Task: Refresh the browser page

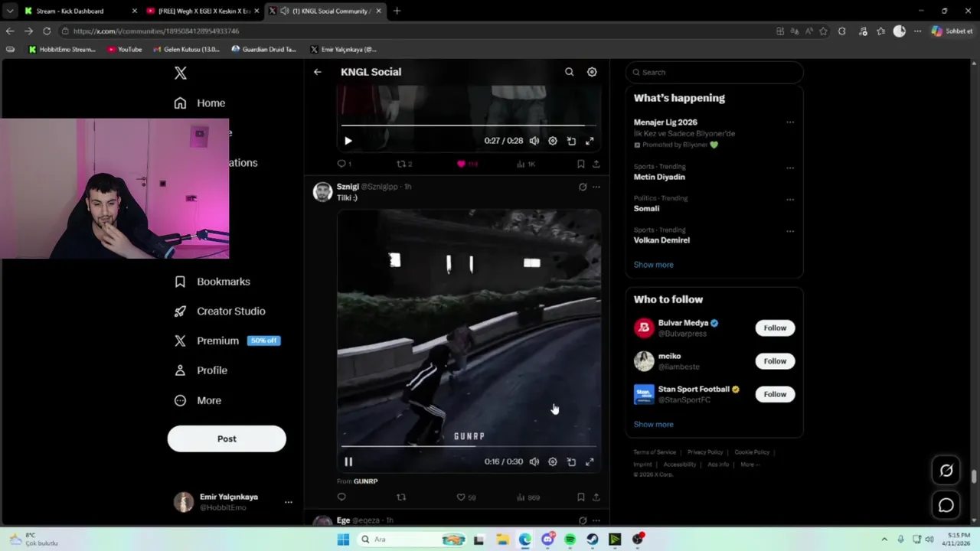Action: pyautogui.click(x=47, y=31)
